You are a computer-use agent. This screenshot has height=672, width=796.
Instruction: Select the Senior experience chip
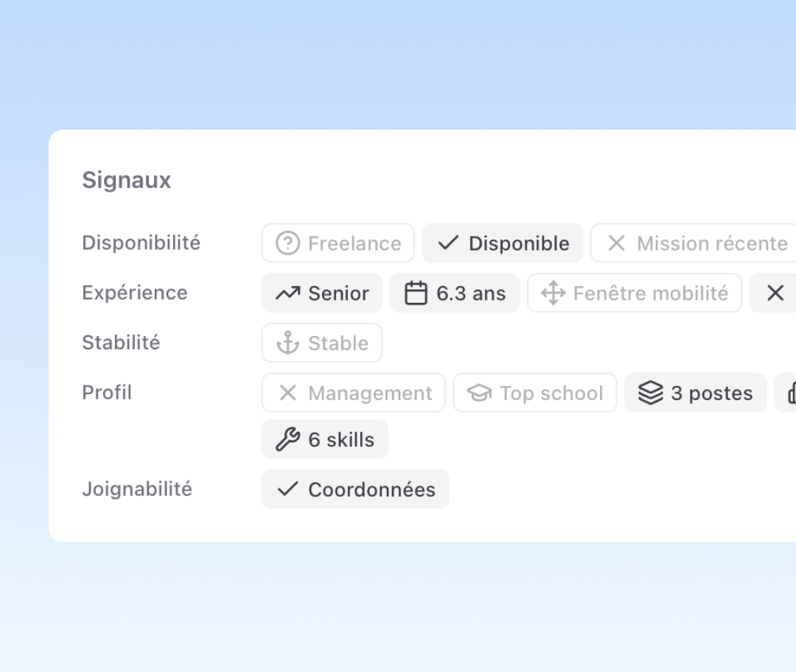(x=322, y=293)
